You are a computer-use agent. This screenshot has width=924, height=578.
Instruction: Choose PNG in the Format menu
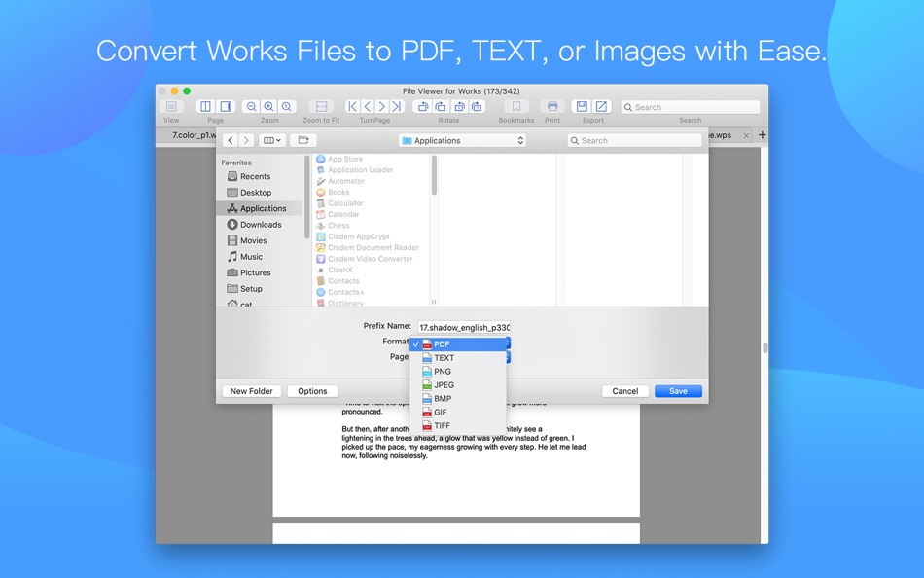(458, 372)
